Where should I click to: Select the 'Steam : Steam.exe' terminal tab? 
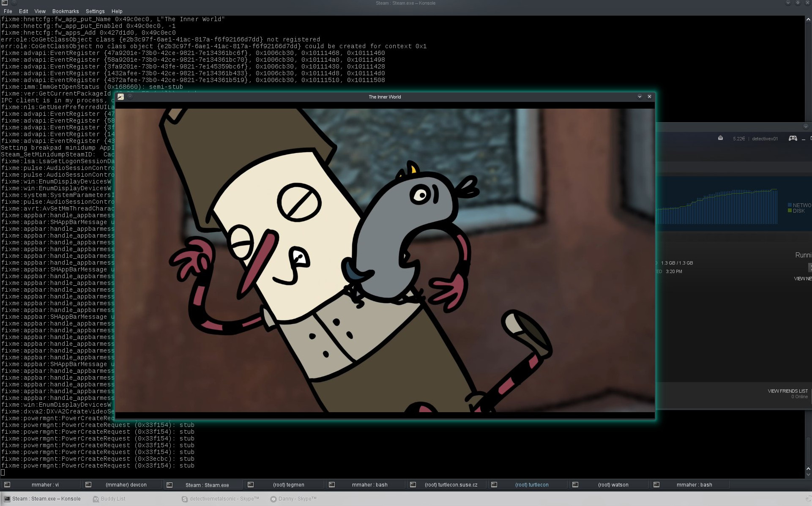(x=203, y=485)
